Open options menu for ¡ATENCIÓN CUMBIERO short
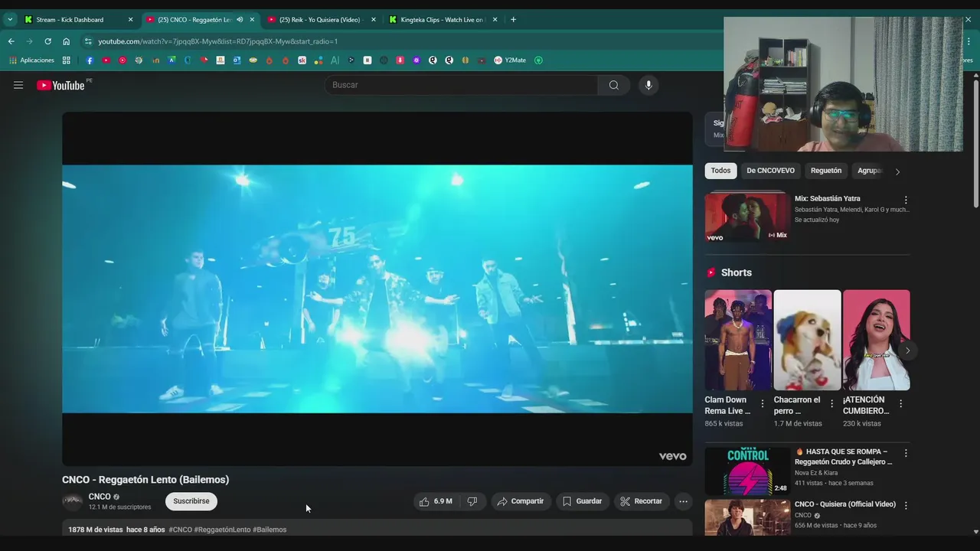 point(900,403)
